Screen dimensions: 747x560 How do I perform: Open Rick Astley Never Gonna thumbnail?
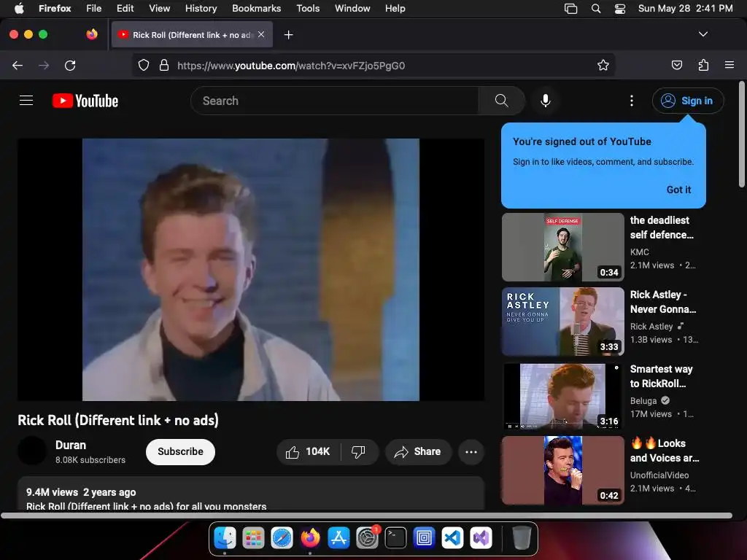click(x=562, y=322)
